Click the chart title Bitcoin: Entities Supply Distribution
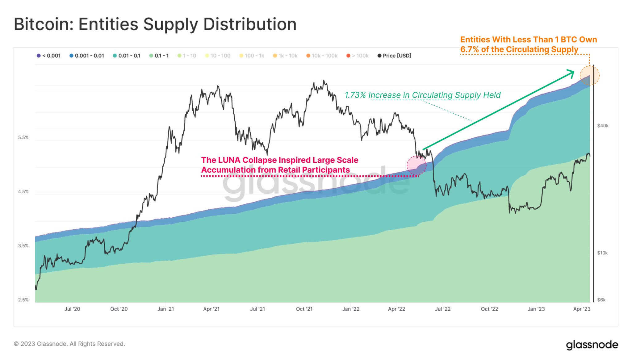Viewport: 632px width, 364px height. coord(155,24)
